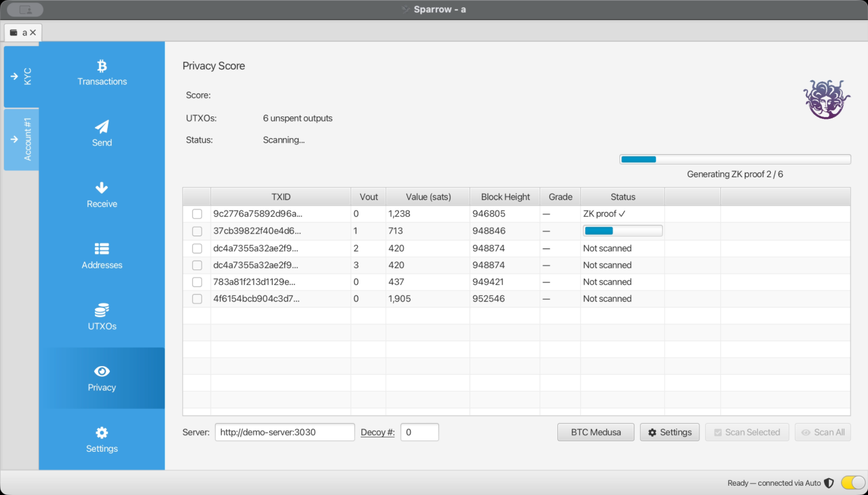Click the shield icon in status bar

(829, 483)
